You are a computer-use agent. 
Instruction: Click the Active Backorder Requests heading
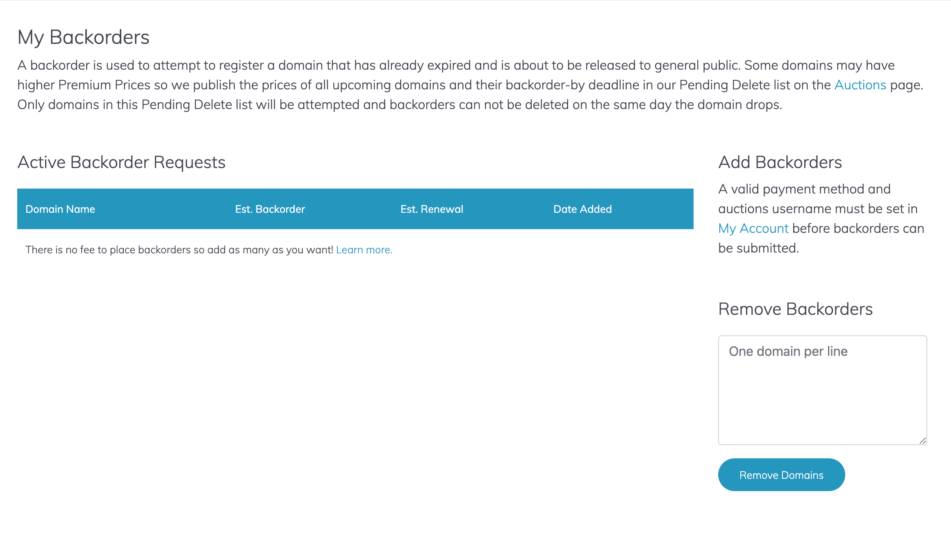tap(121, 162)
